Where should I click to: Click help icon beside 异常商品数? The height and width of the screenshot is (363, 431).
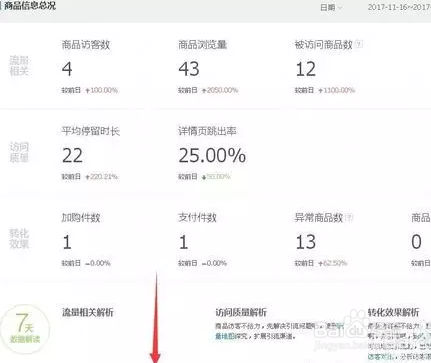point(349,217)
